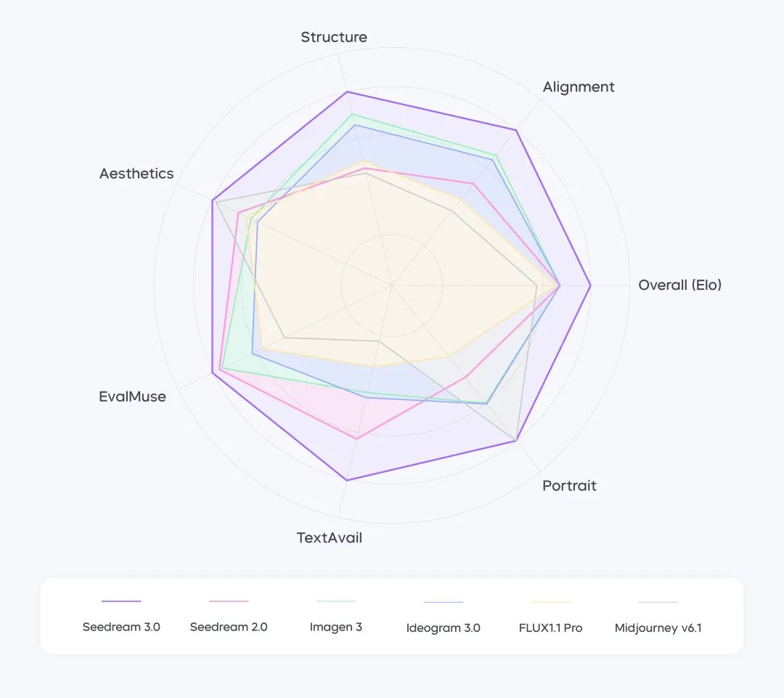
Task: Toggle the Imagen 3 legend label
Action: pyautogui.click(x=336, y=627)
